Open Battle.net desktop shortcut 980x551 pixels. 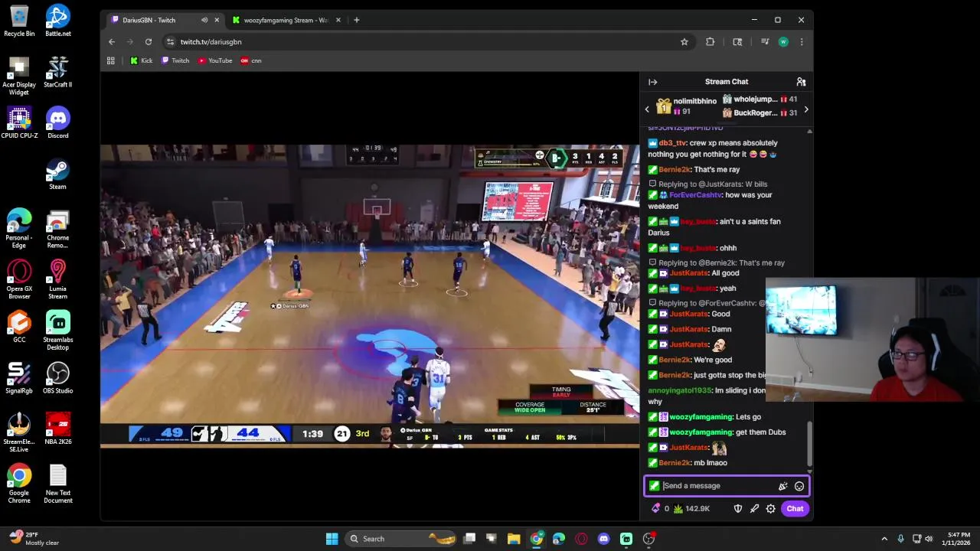click(57, 21)
